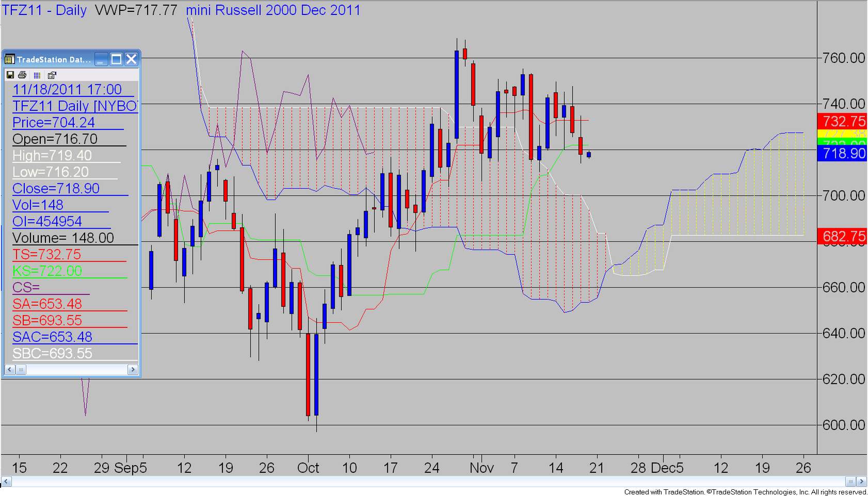Click the TradeStation copyright notice text
This screenshot has height=496, width=868.
[x=745, y=492]
